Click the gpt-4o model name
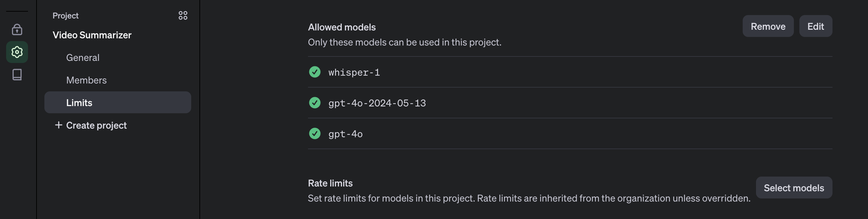The height and width of the screenshot is (219, 868). [x=346, y=134]
